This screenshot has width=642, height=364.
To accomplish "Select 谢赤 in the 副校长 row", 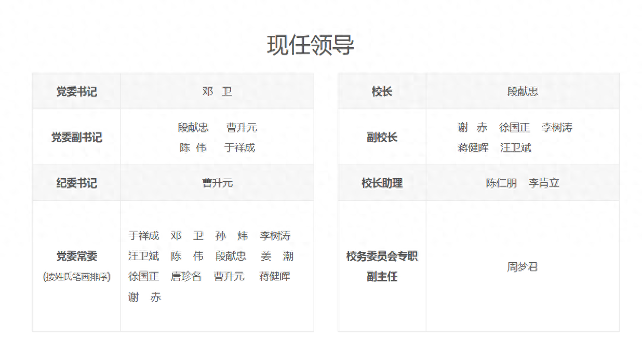I will pyautogui.click(x=472, y=127).
